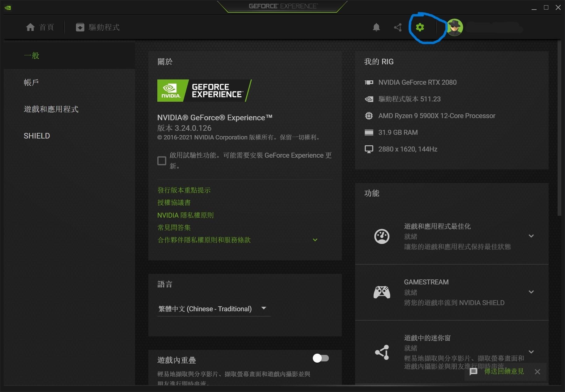Click the gamepad icon for GAMESTREAM
Viewport: 565px width, 392px height.
click(382, 292)
